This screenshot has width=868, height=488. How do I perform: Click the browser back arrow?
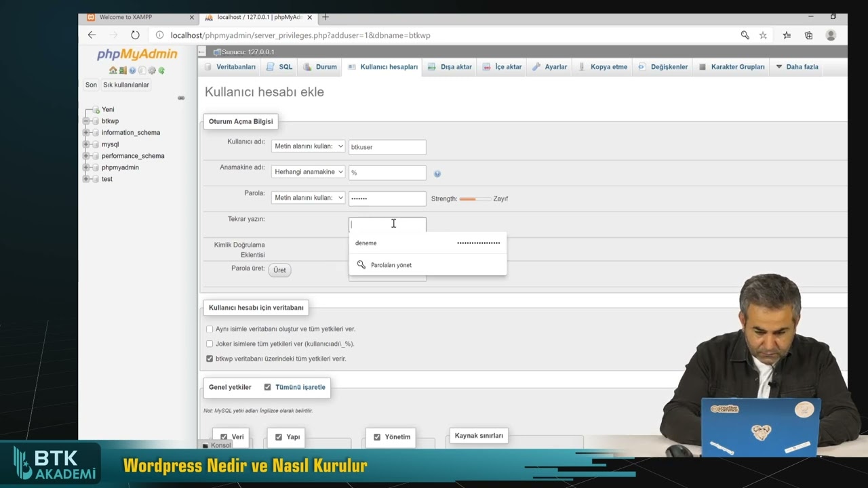[92, 35]
